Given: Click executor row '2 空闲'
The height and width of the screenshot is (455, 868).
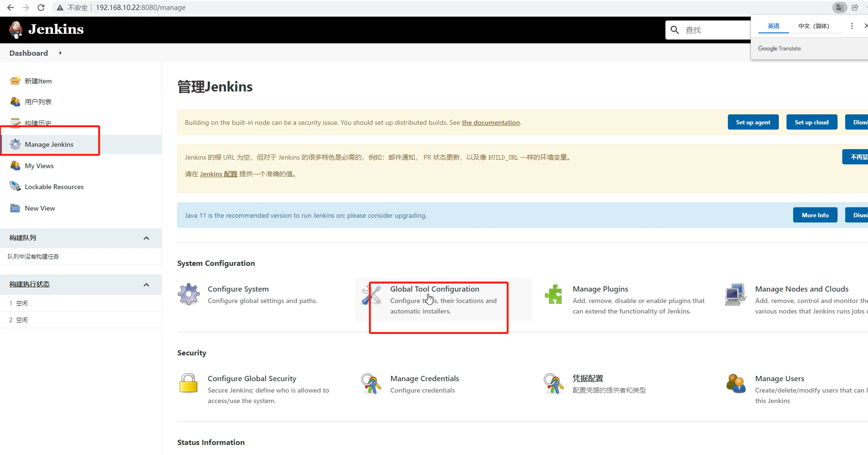Looking at the screenshot, I should (x=81, y=320).
